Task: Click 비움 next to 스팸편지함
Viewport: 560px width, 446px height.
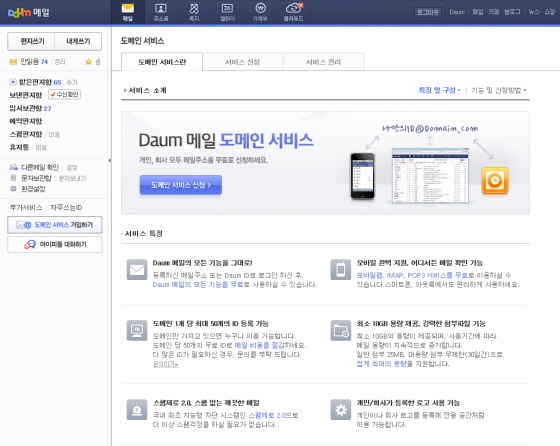Action: click(x=54, y=135)
